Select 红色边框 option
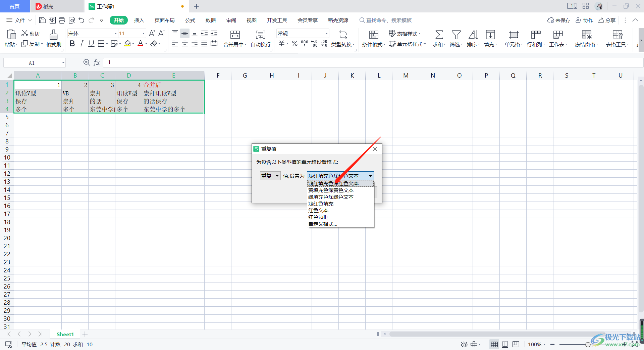Screen dimensions: 644x350 click(x=340, y=217)
